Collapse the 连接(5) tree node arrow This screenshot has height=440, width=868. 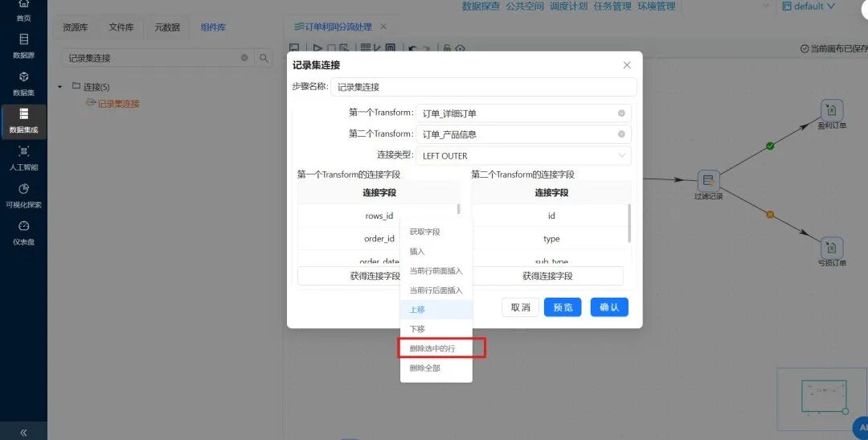pyautogui.click(x=59, y=86)
